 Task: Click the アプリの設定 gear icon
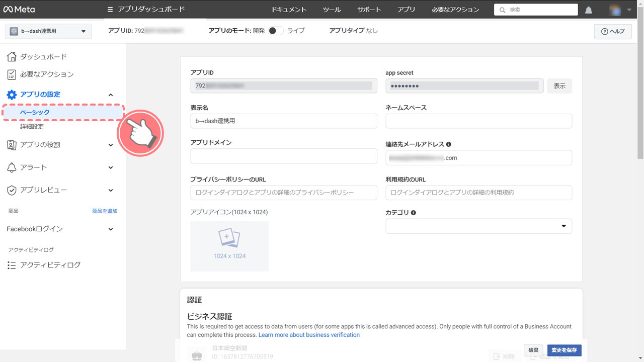coord(12,95)
